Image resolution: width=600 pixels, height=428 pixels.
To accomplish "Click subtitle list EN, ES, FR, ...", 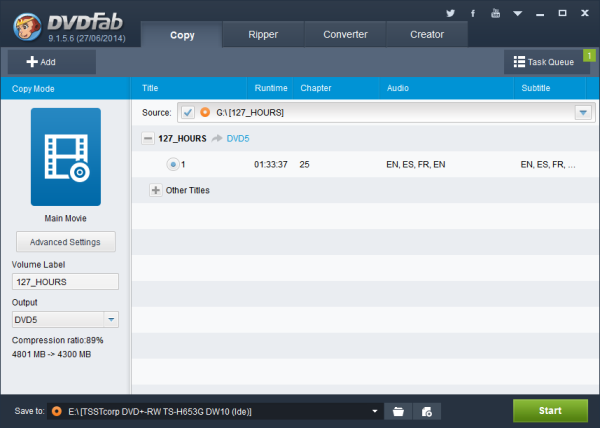I will click(x=548, y=164).
